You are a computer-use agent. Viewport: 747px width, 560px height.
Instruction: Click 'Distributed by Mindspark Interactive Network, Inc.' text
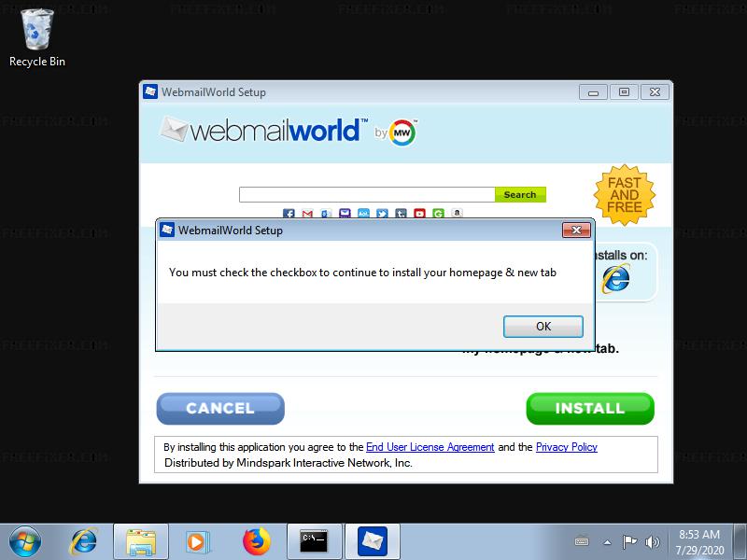(x=289, y=463)
